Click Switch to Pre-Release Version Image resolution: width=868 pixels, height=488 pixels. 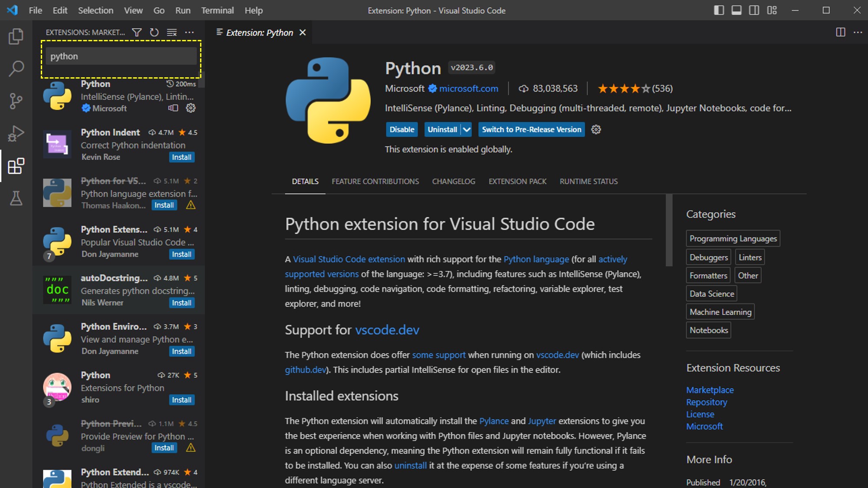click(x=531, y=129)
